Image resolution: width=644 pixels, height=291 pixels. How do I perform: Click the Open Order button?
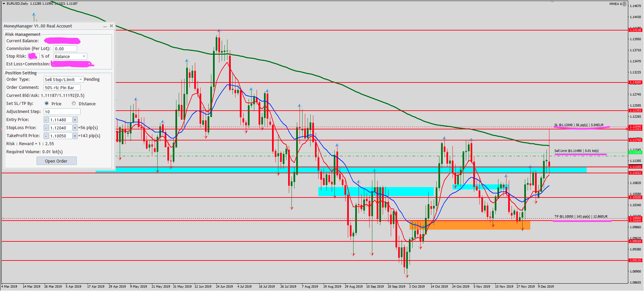pyautogui.click(x=56, y=161)
